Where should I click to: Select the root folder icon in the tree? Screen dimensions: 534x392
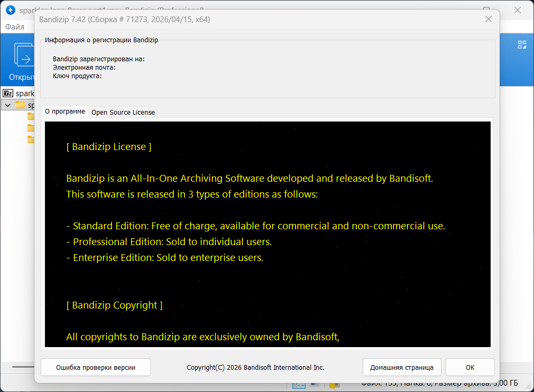click(x=20, y=105)
